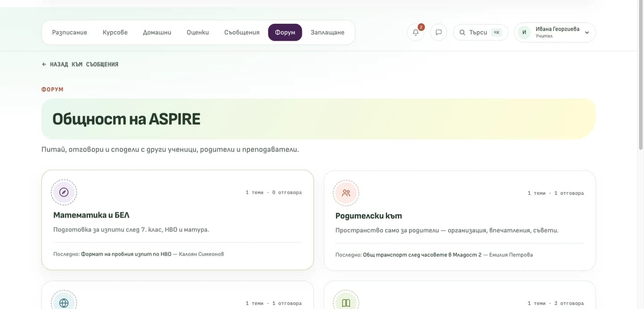Click the '1 теми · 2 отговора' text

[556, 303]
